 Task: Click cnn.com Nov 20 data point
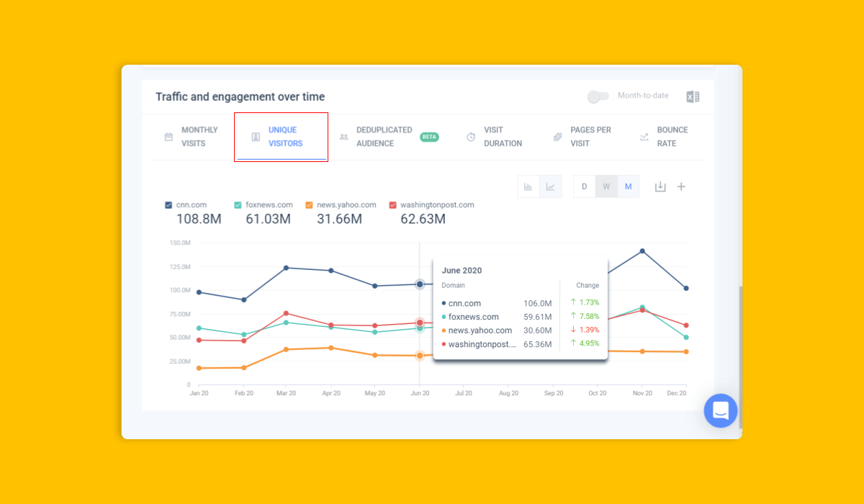click(642, 251)
